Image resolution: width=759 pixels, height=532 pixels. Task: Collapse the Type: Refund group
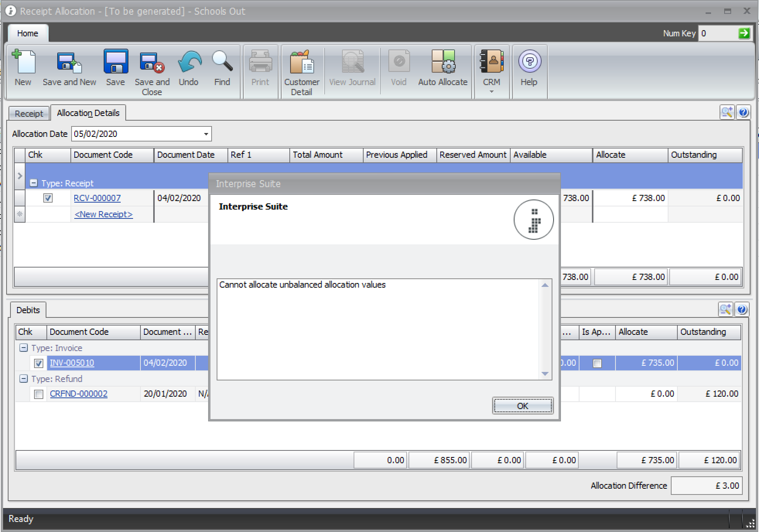pos(24,379)
